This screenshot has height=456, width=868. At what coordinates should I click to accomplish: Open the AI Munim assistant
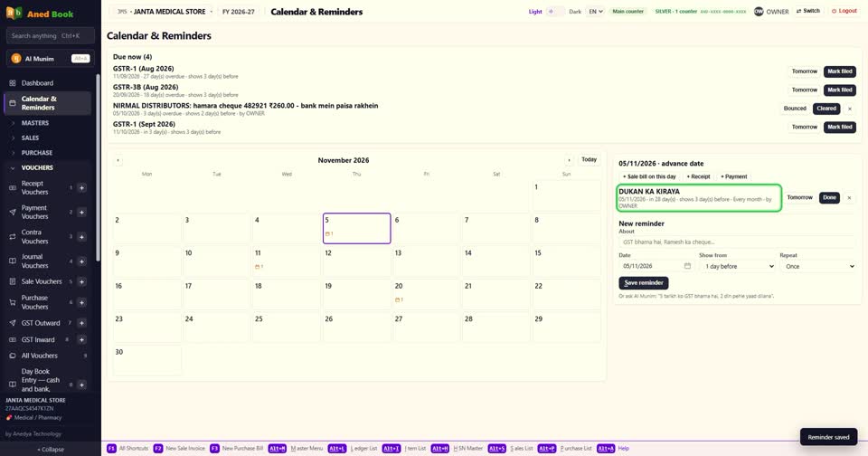(51, 58)
